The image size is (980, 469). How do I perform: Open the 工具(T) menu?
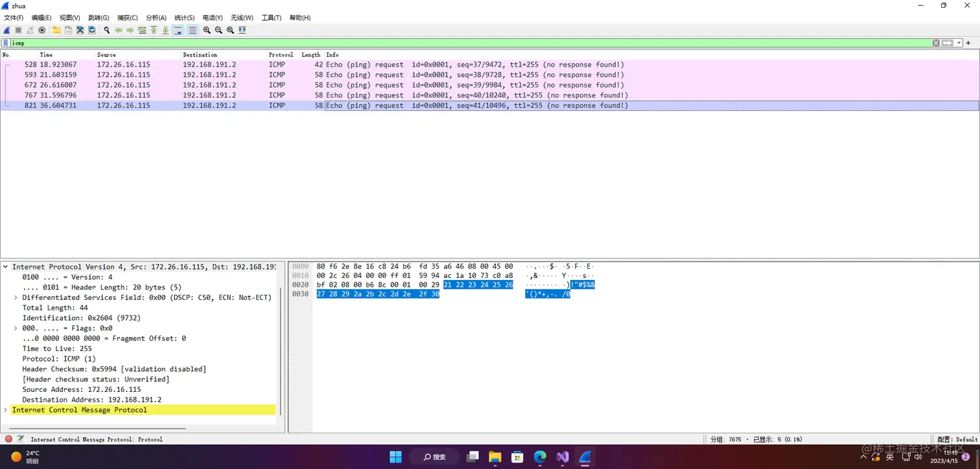point(272,17)
